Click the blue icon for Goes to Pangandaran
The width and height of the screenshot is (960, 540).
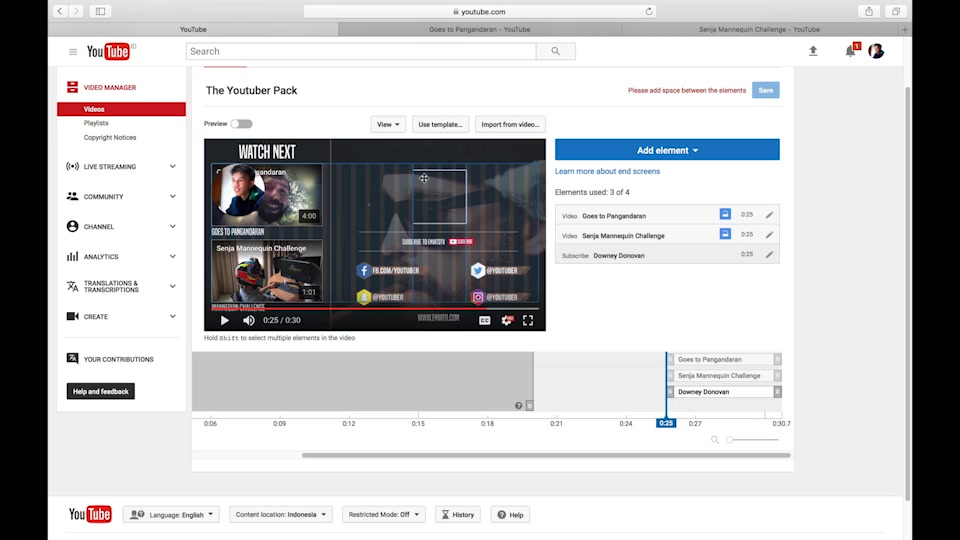pyautogui.click(x=725, y=214)
